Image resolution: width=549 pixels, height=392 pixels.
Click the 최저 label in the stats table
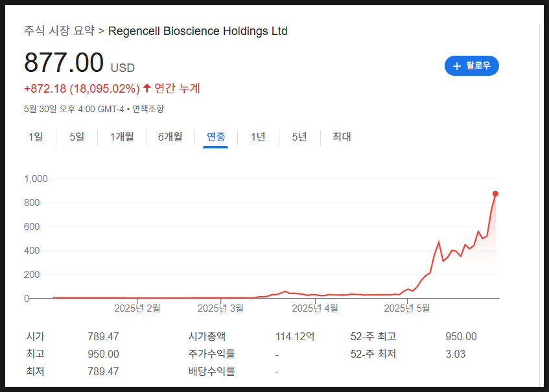coord(36,371)
